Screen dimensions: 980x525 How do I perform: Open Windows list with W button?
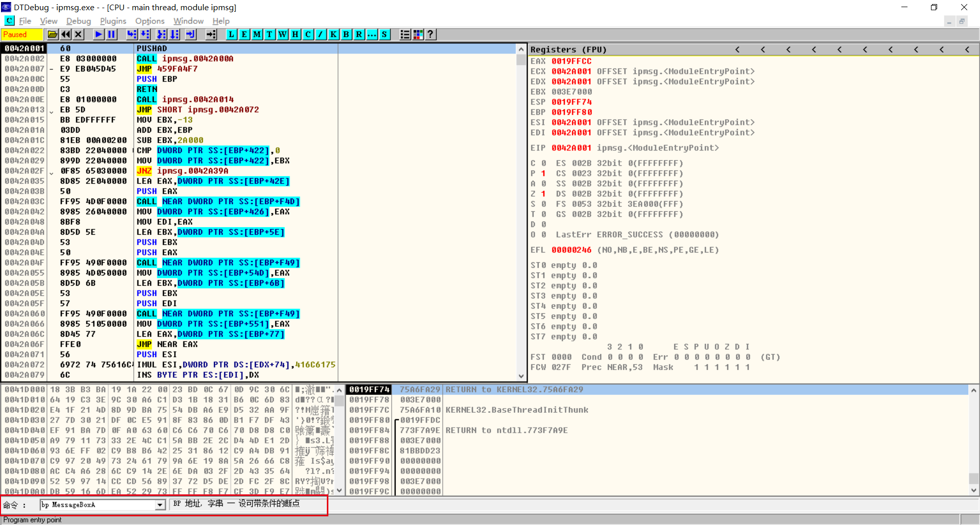click(x=282, y=34)
